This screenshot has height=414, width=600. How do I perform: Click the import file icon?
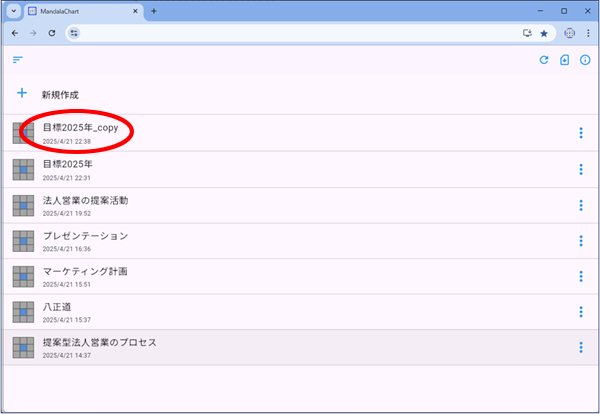tap(564, 60)
